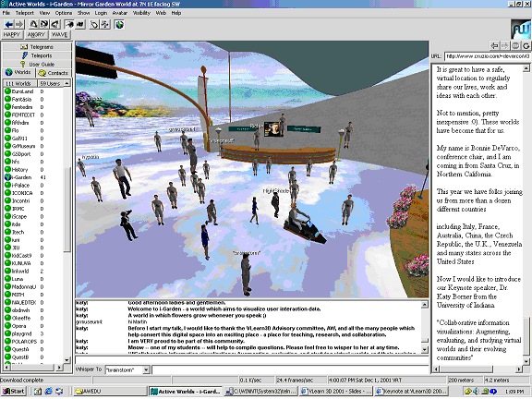Click the tag-shaped object icon in toolbar

pos(94,24)
